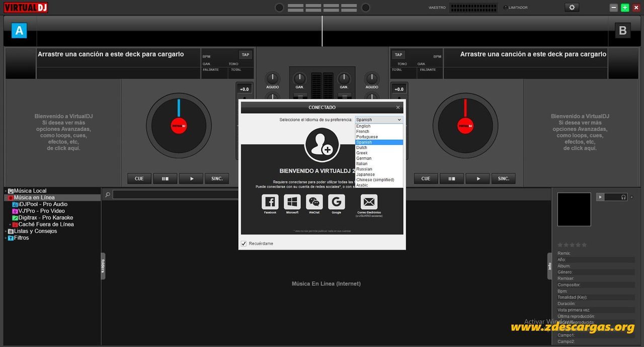The width and height of the screenshot is (644, 347).
Task: Choose German from the language list
Action: [x=379, y=158]
